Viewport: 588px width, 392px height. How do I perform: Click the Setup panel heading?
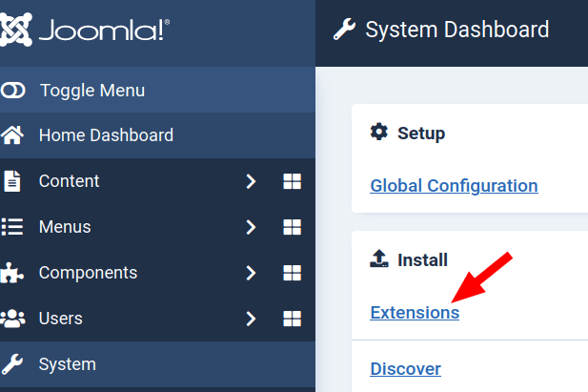[x=421, y=134]
